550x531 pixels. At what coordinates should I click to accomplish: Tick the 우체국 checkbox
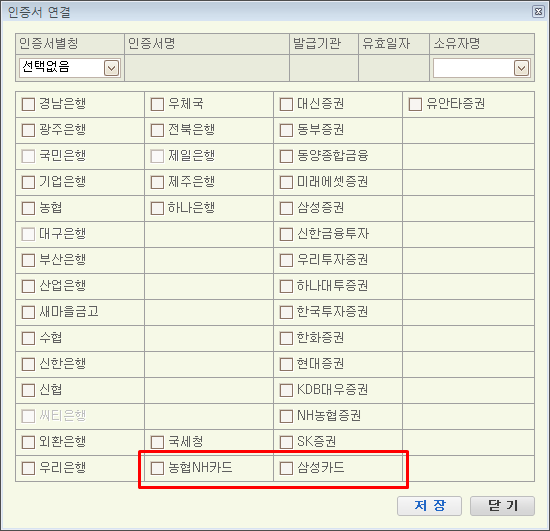(157, 104)
